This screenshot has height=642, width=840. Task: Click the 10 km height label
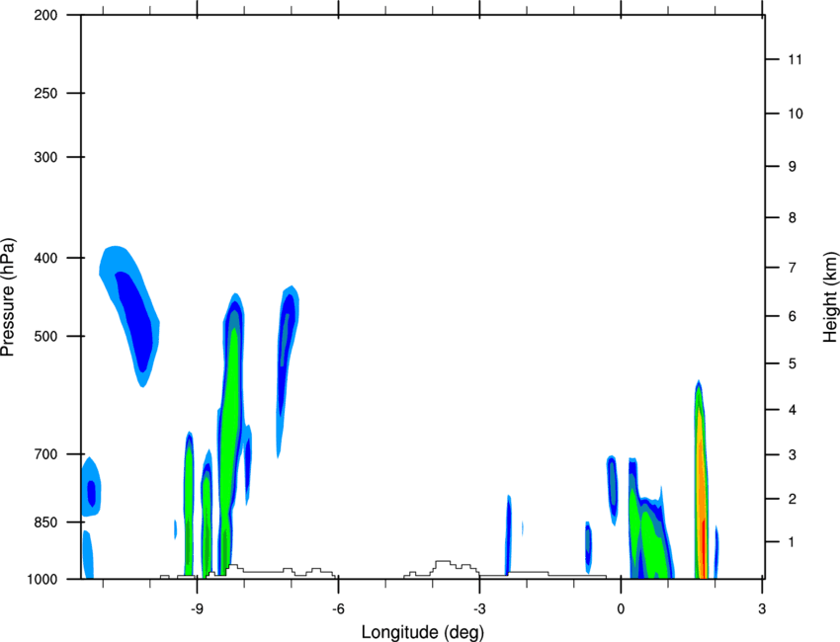click(x=795, y=114)
